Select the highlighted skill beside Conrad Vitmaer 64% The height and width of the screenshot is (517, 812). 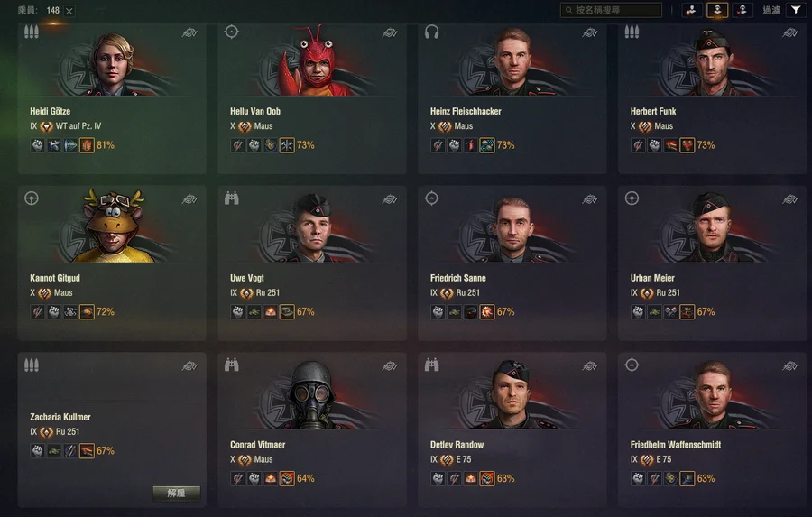click(287, 478)
